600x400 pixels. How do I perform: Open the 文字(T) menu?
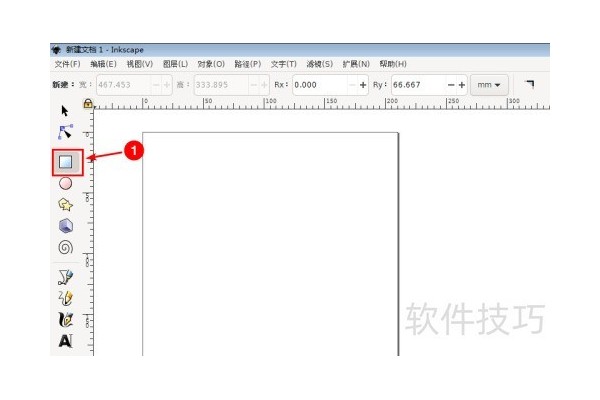(x=284, y=64)
